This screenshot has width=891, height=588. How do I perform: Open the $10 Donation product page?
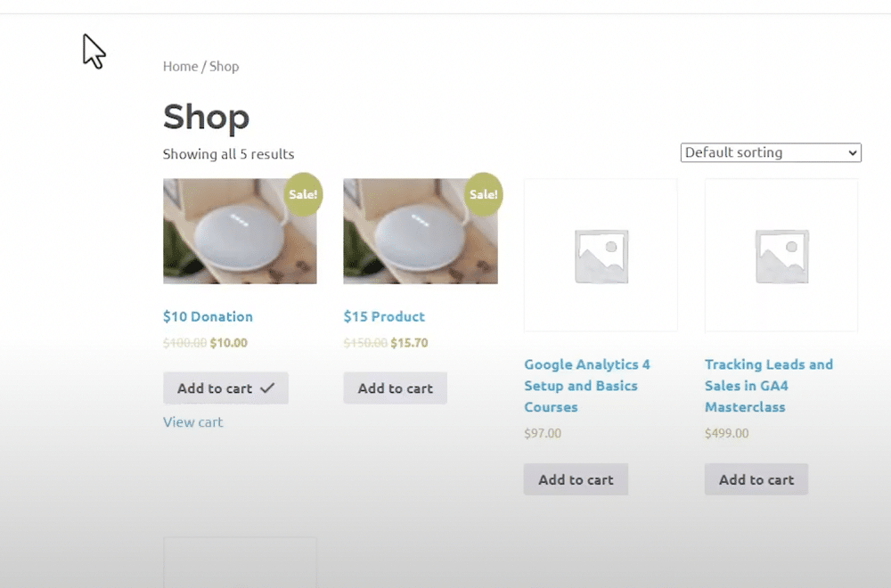tap(208, 316)
